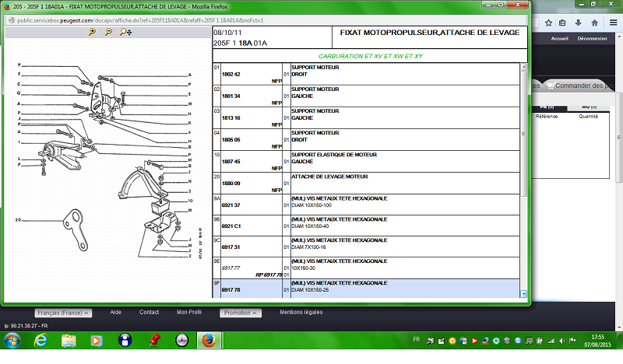Open the Promotion dropdown in footer
This screenshot has height=364, width=623.
tap(241, 313)
